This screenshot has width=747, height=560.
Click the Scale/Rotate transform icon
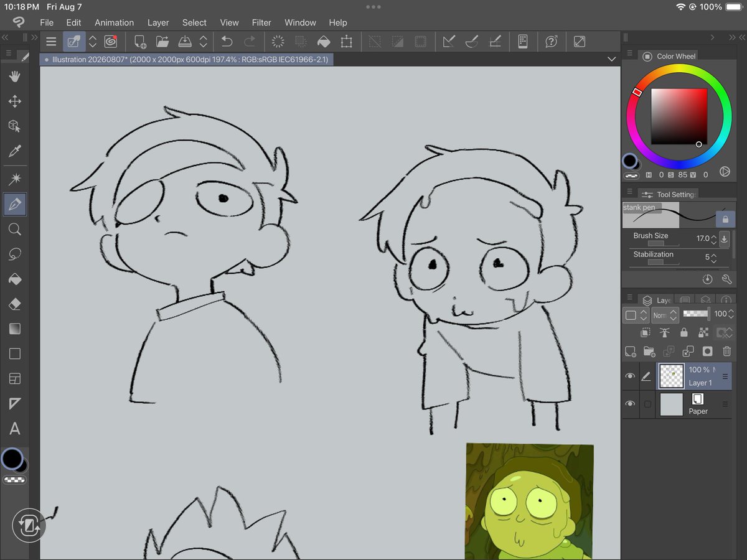pyautogui.click(x=346, y=42)
